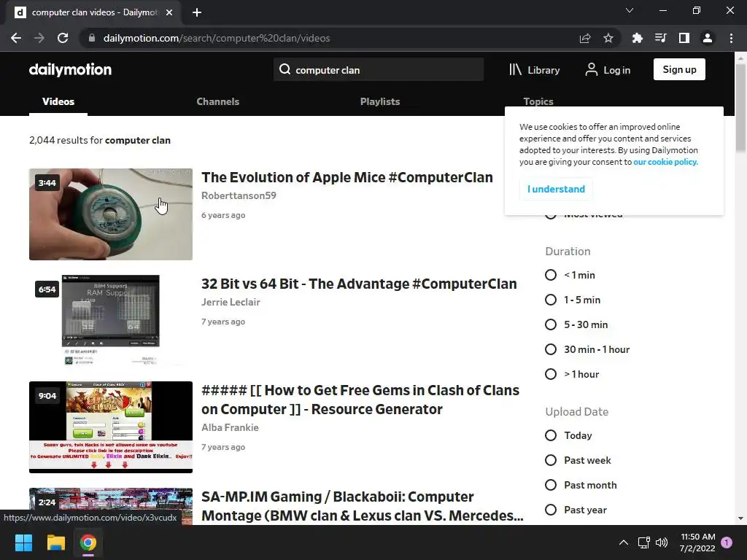Click the Log in user icon

(591, 69)
